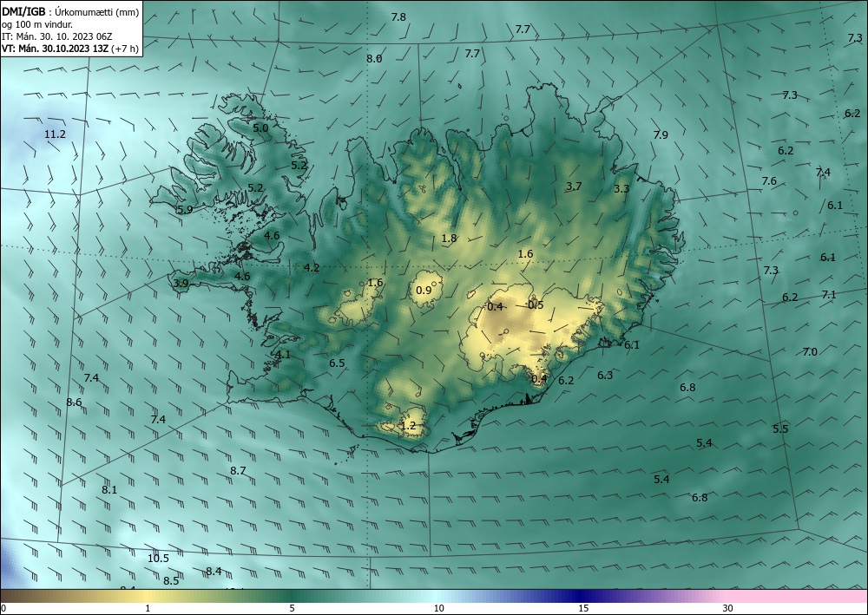868x615 pixels.
Task: Click the 11.2 value over the sea
Action: pos(55,134)
